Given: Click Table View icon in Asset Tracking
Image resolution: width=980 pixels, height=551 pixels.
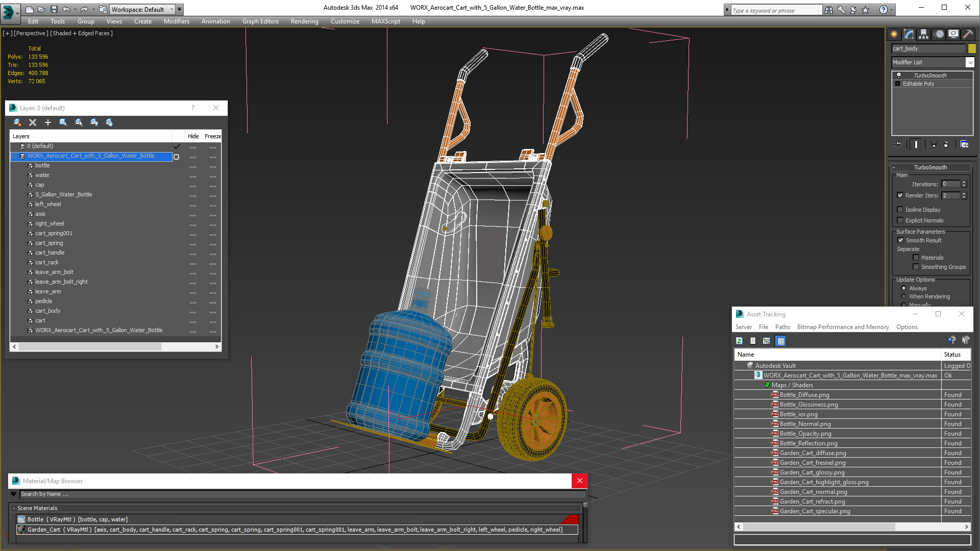Looking at the screenshot, I should pyautogui.click(x=780, y=341).
